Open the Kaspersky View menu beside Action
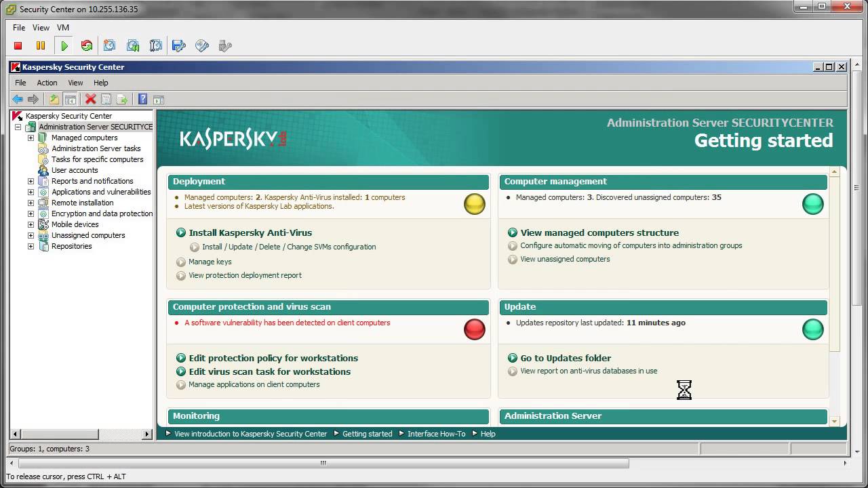This screenshot has height=488, width=868. (75, 83)
